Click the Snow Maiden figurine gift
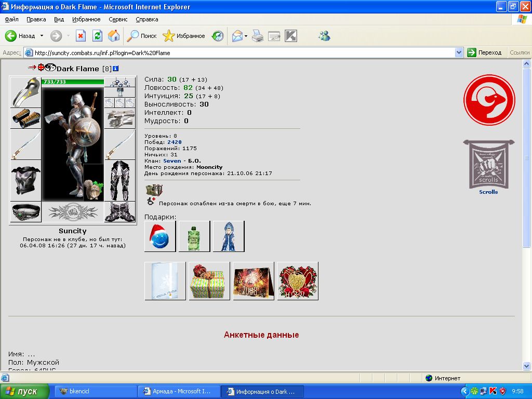The image size is (532, 399). (229, 236)
